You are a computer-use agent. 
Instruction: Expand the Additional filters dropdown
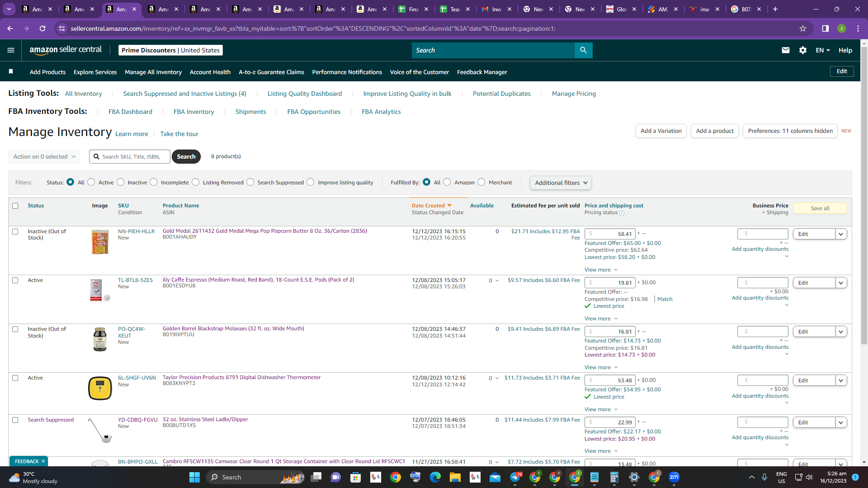point(561,183)
